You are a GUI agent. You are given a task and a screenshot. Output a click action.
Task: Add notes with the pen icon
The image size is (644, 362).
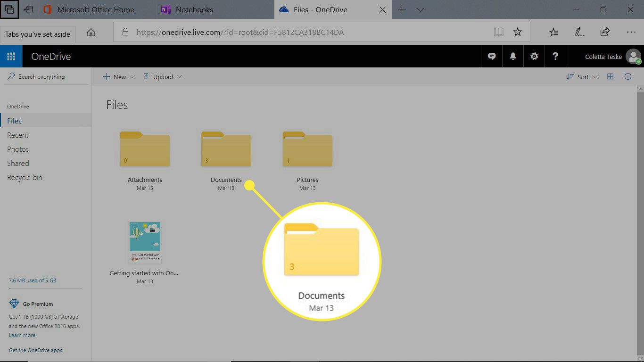click(579, 32)
